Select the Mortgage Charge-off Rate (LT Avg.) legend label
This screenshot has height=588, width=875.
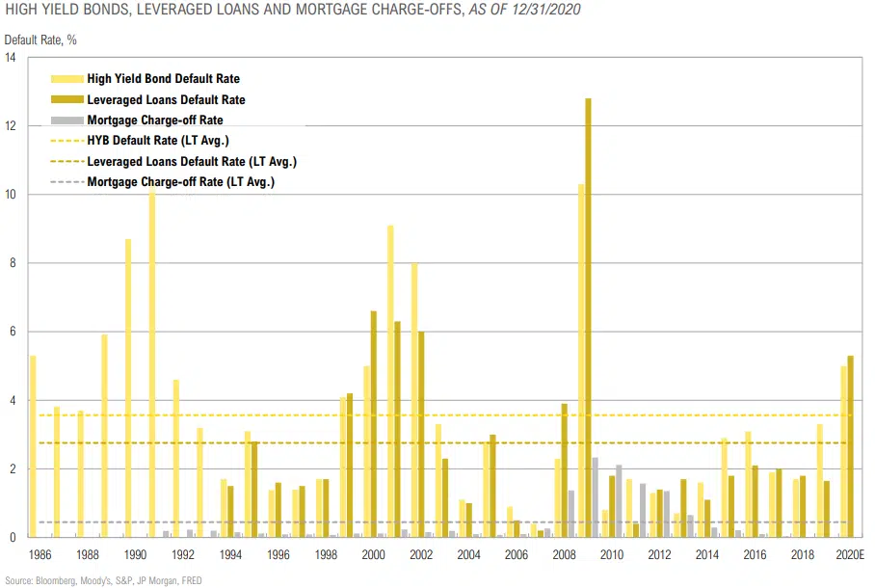coord(180,181)
